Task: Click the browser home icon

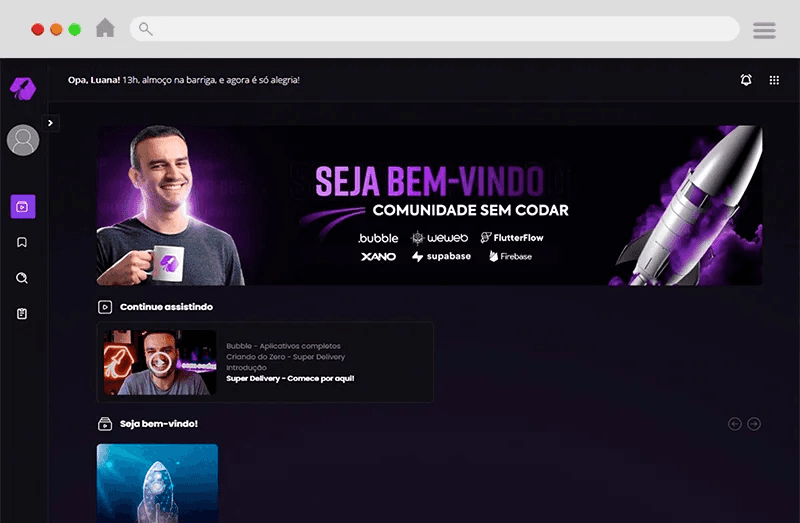Action: 105,28
